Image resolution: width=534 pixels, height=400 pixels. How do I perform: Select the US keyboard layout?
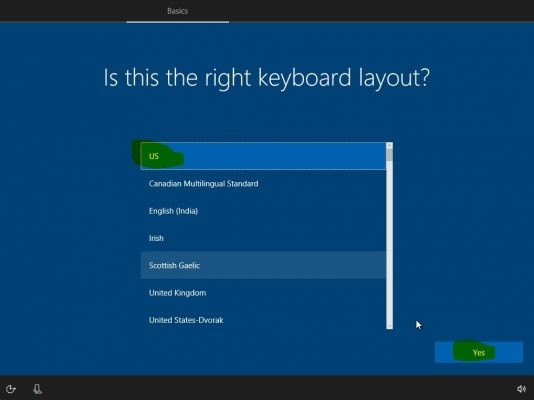tap(263, 156)
